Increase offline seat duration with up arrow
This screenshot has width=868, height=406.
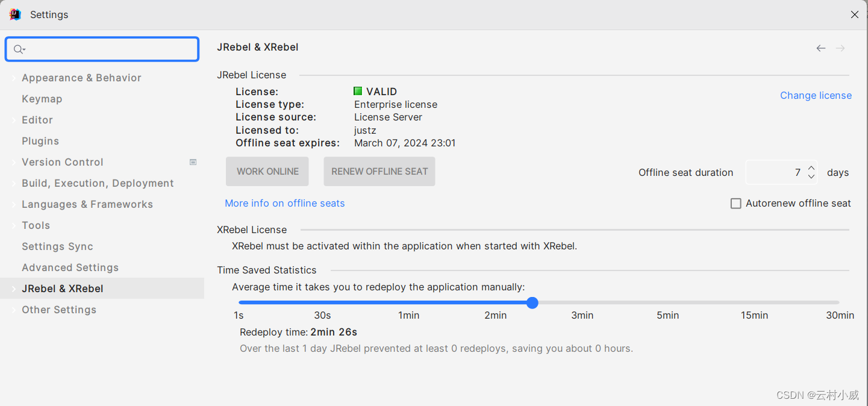tap(811, 169)
